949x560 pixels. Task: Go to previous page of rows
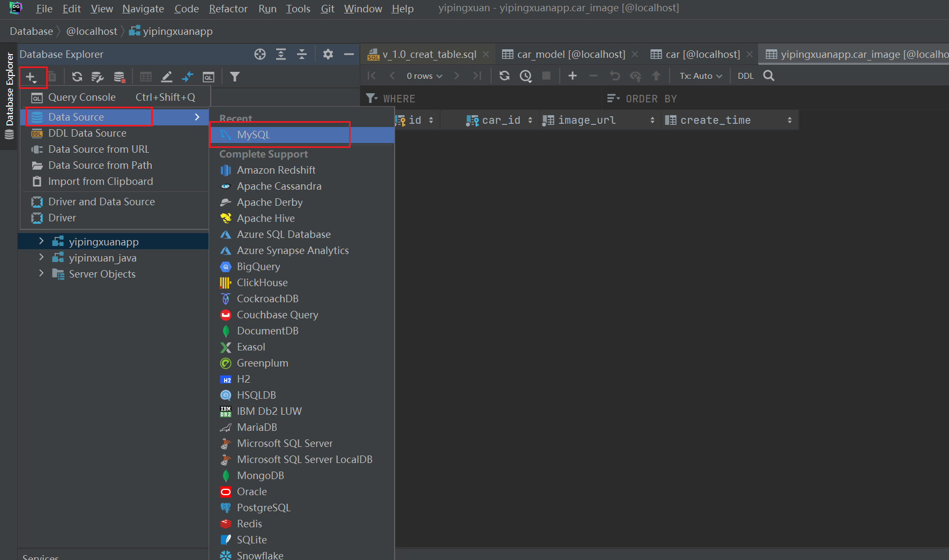click(392, 76)
